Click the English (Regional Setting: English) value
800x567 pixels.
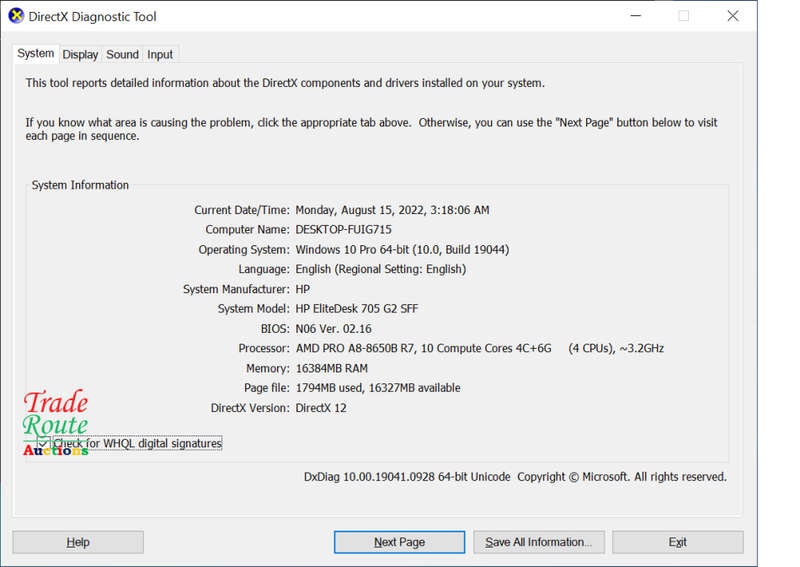pos(381,269)
